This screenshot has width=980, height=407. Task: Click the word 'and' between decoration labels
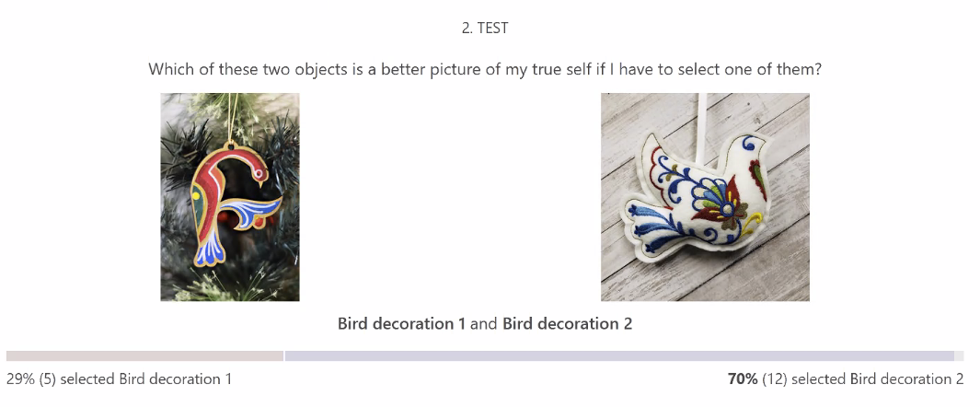(484, 324)
